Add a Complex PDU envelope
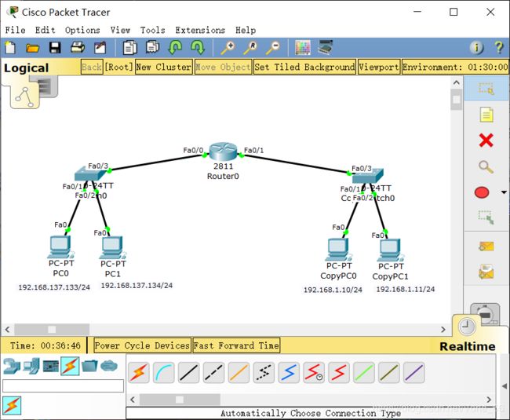Screen dimensions: 510x420 pyautogui.click(x=486, y=272)
